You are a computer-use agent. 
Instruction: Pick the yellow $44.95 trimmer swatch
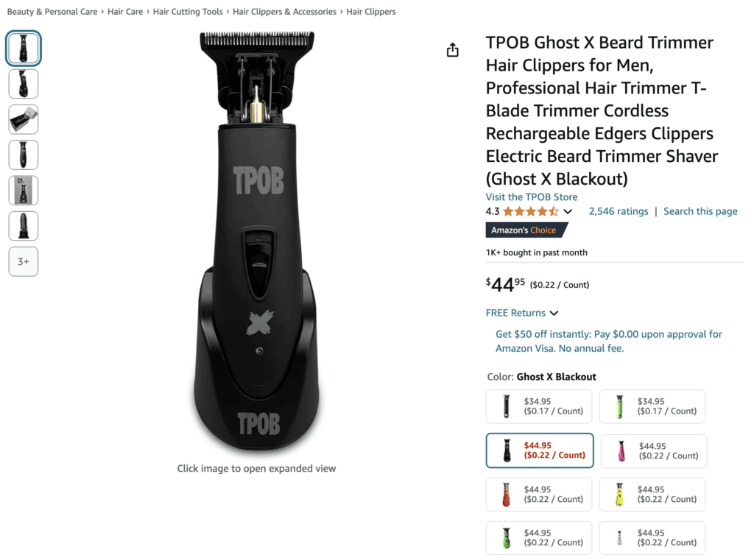coord(652,495)
